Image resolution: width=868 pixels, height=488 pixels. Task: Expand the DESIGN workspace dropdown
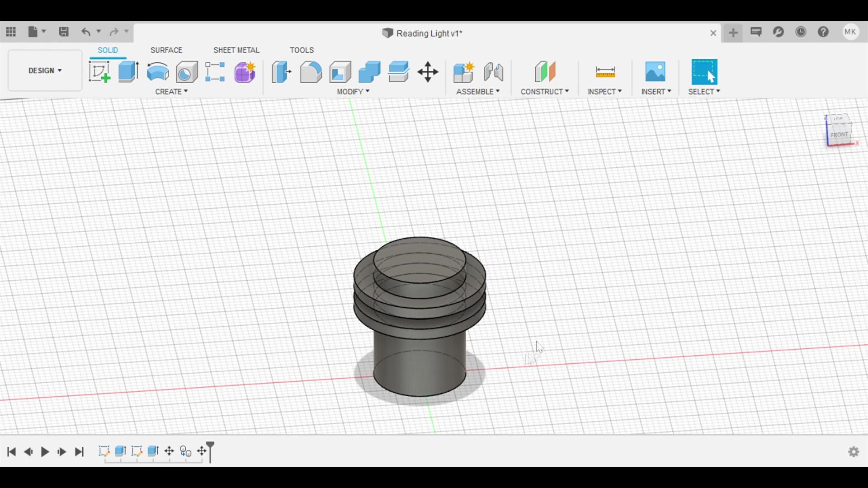(45, 70)
